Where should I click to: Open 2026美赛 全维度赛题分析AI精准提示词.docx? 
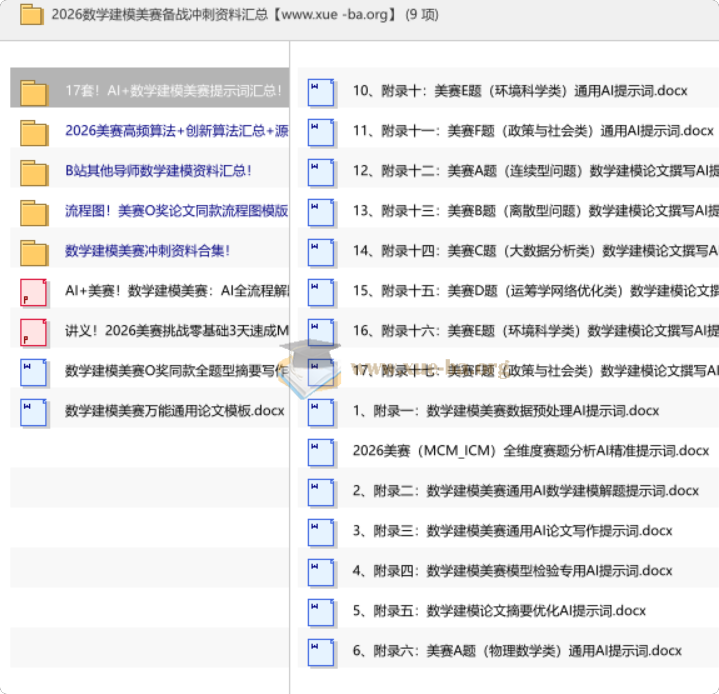[530, 451]
